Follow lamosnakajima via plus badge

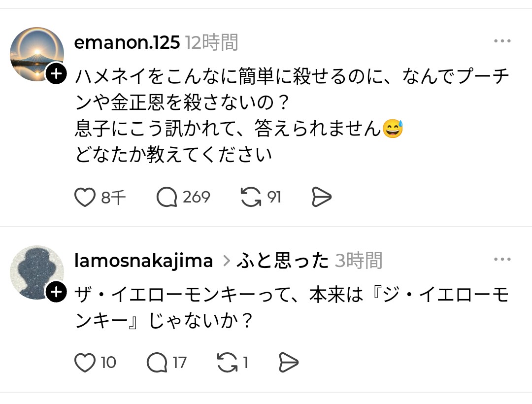coord(57,292)
